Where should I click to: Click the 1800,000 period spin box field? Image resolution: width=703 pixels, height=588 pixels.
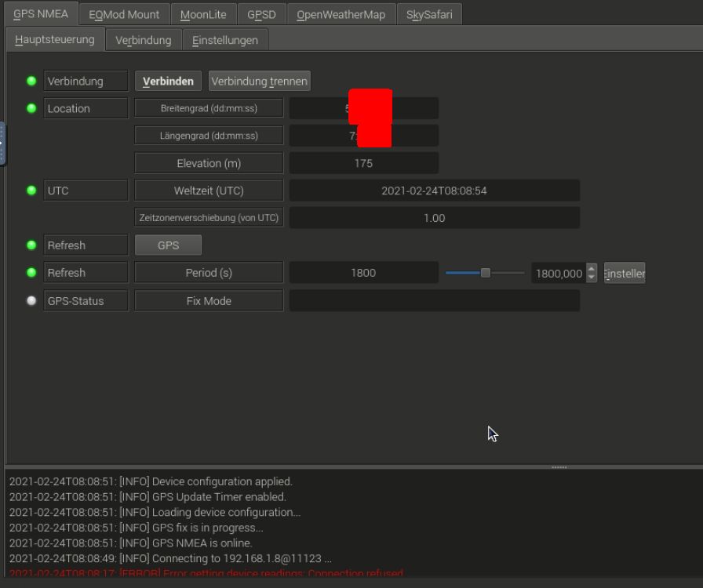(x=559, y=273)
